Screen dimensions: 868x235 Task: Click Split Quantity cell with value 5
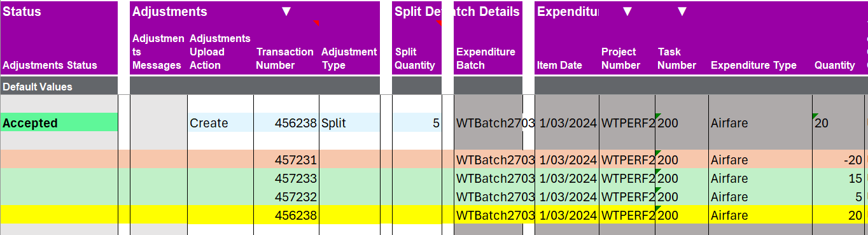(x=417, y=122)
